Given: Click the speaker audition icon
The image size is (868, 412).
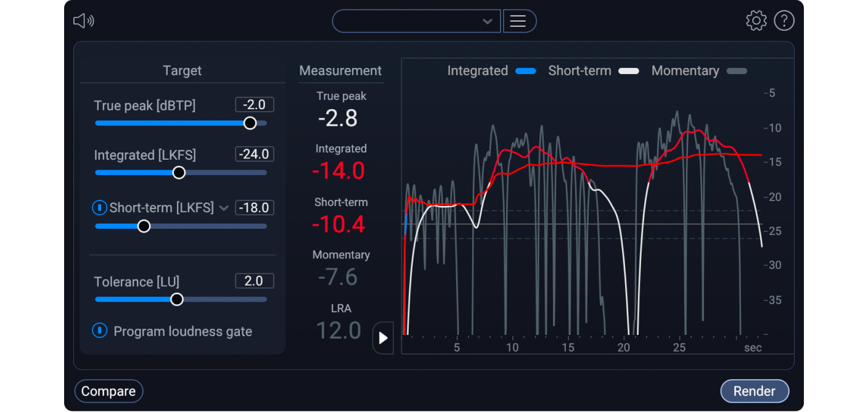Looking at the screenshot, I should 83,20.
